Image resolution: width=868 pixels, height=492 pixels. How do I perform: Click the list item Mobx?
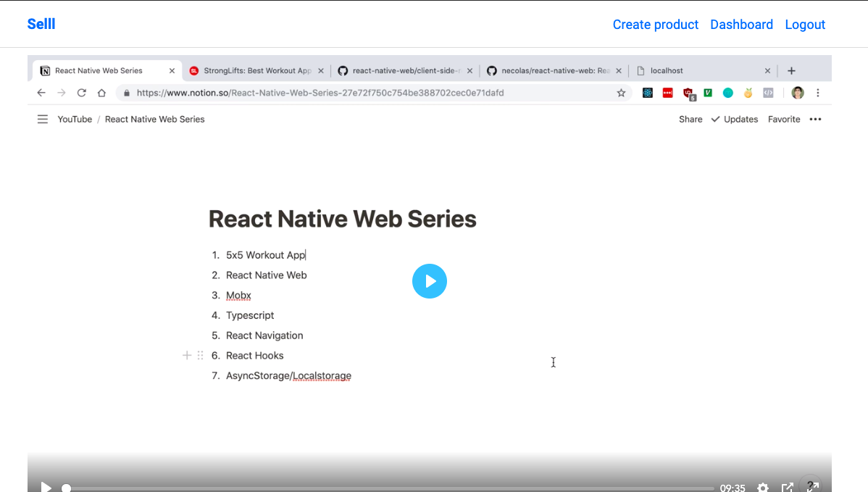click(238, 296)
